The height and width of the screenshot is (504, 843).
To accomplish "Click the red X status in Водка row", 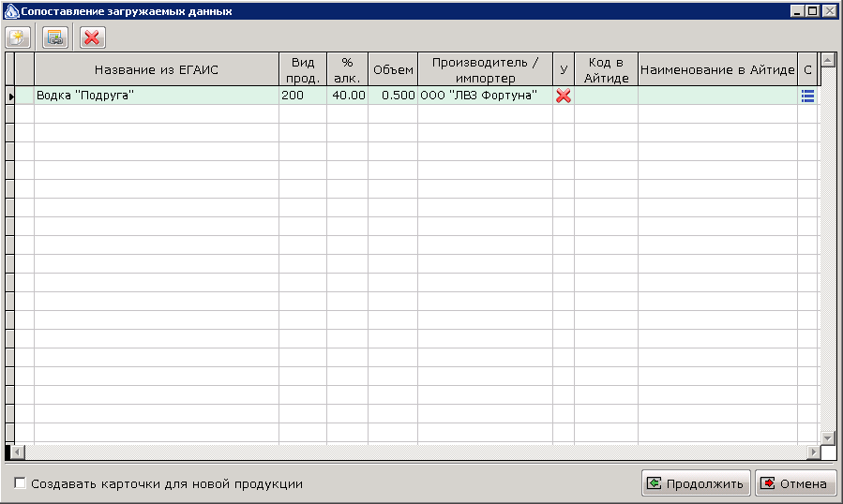I will [x=564, y=96].
